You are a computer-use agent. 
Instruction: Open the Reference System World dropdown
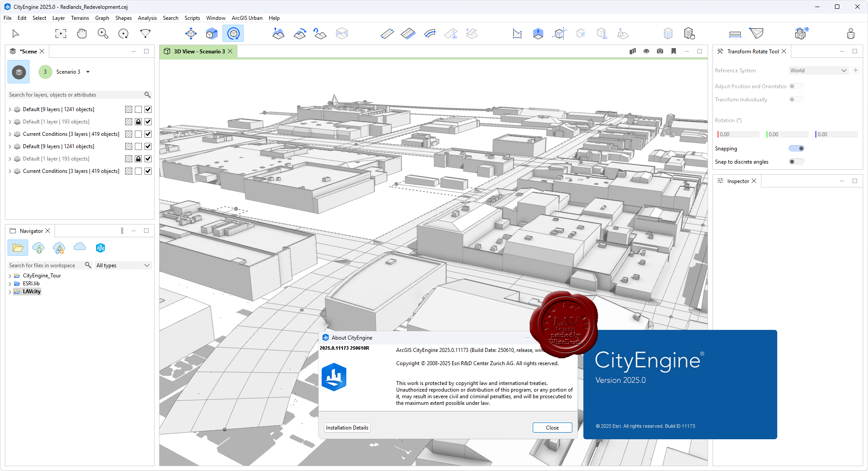818,71
